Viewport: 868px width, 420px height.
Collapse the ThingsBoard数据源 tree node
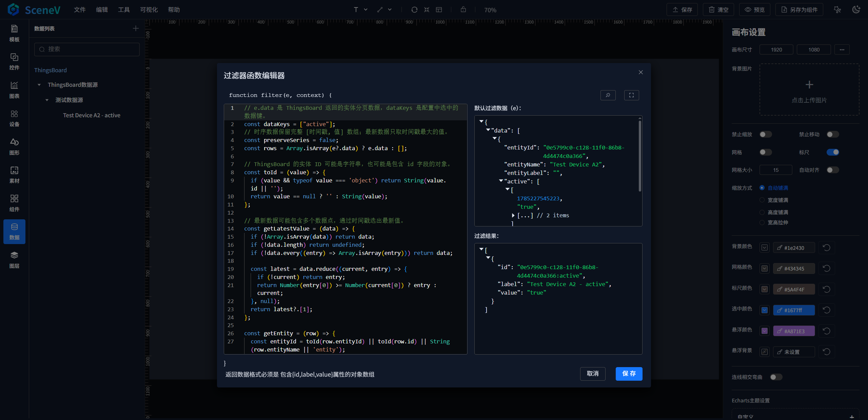pyautogui.click(x=39, y=85)
